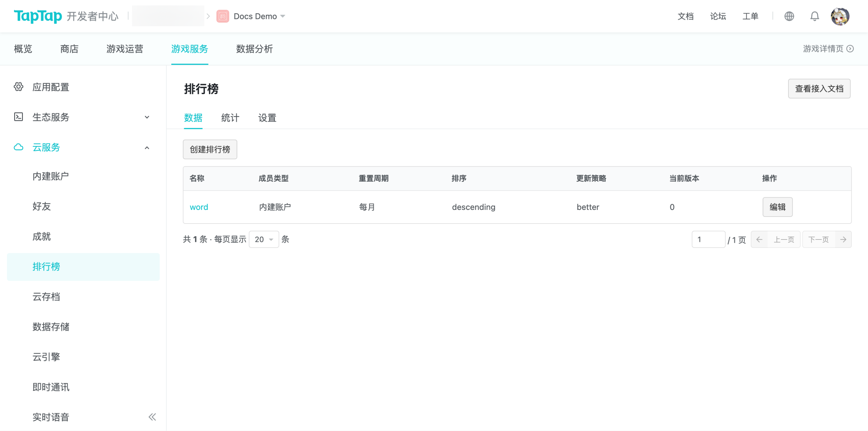Switch to the 统计 tab
The height and width of the screenshot is (431, 868).
tap(230, 118)
